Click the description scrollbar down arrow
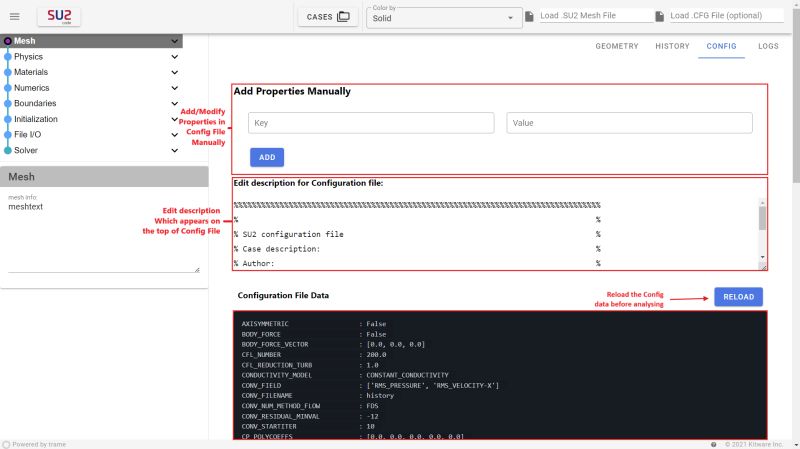 click(762, 257)
